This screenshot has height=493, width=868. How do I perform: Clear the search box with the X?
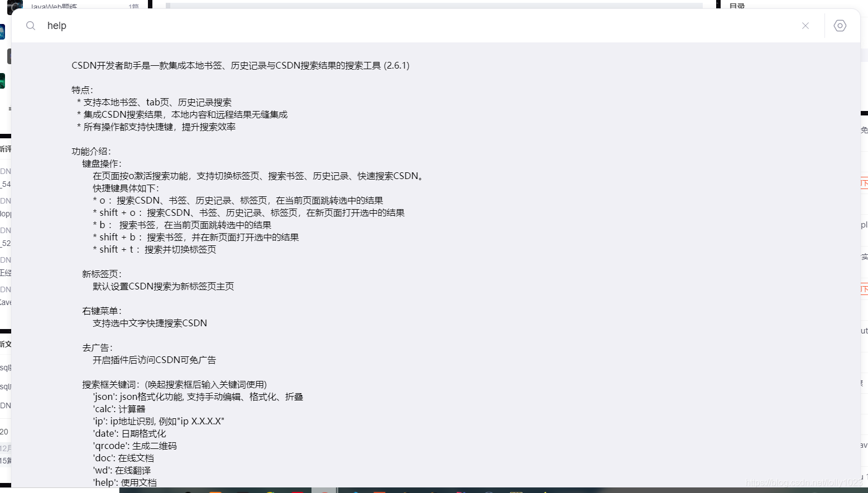tap(805, 26)
